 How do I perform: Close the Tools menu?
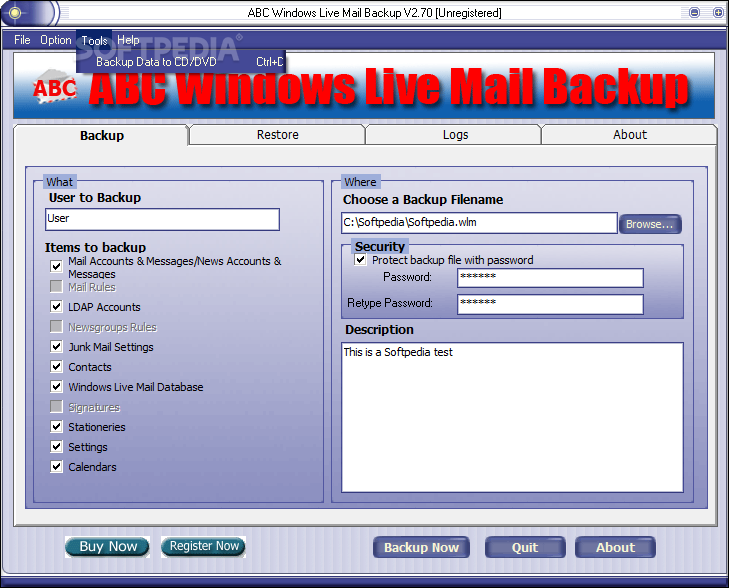click(x=94, y=41)
